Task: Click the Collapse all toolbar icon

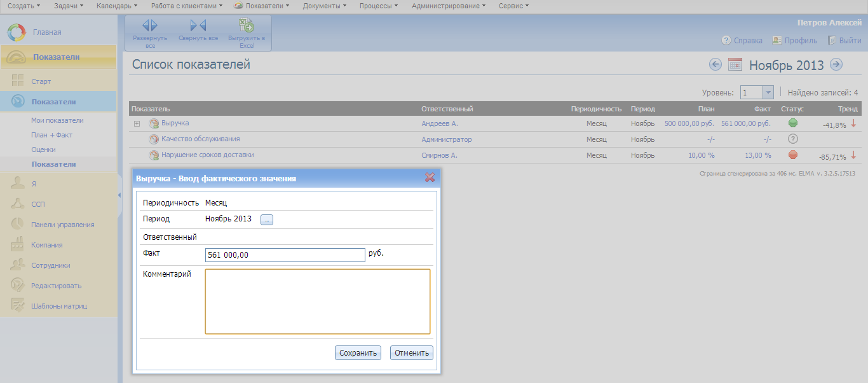Action: (198, 26)
